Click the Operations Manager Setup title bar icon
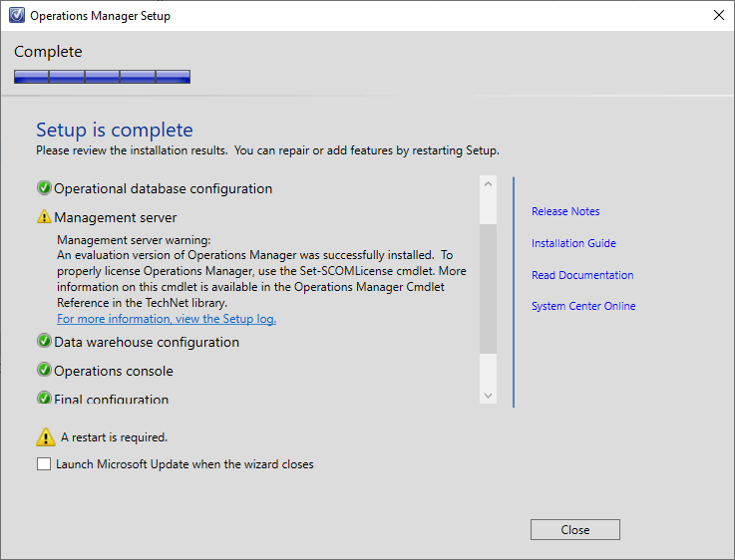The image size is (735, 560). pyautogui.click(x=17, y=16)
